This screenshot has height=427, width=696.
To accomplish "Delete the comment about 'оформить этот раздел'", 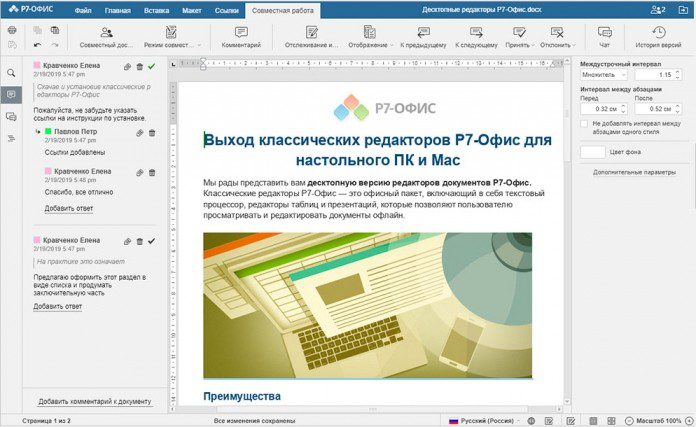I will [140, 241].
